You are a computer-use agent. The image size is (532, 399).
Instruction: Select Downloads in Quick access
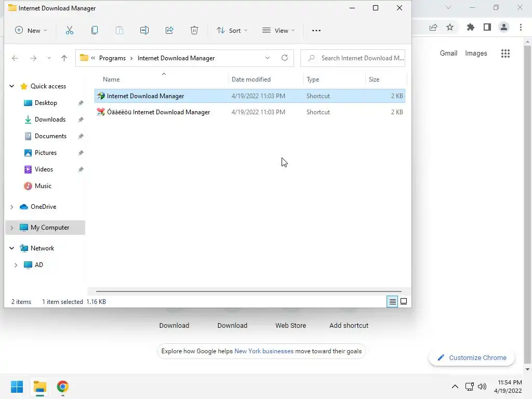click(50, 119)
